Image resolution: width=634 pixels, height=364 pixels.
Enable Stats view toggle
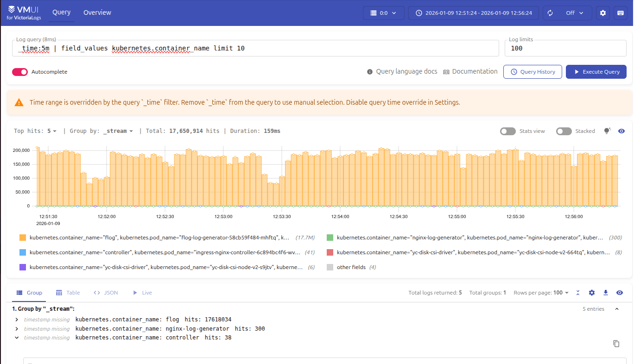pos(507,131)
